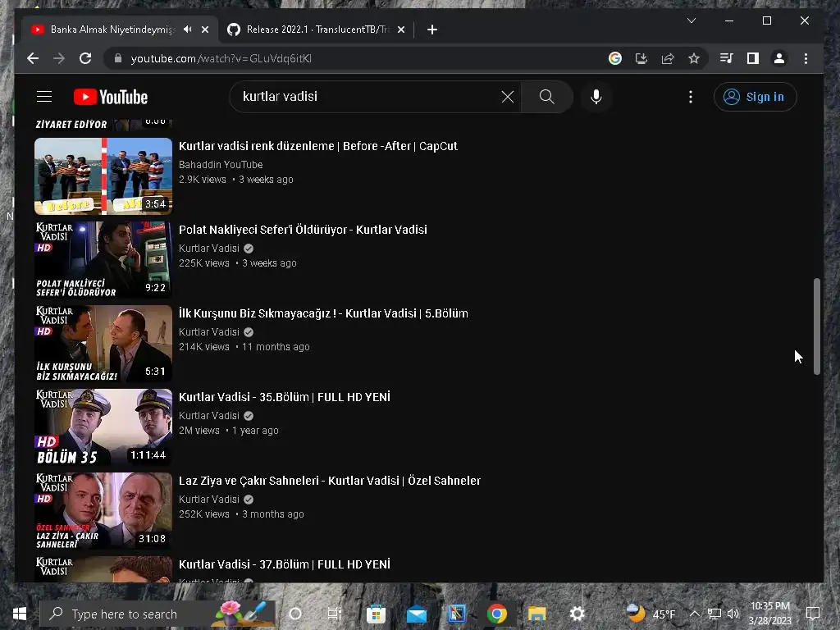This screenshot has width=840, height=630.
Task: Share this page via share icon
Action: point(668,58)
